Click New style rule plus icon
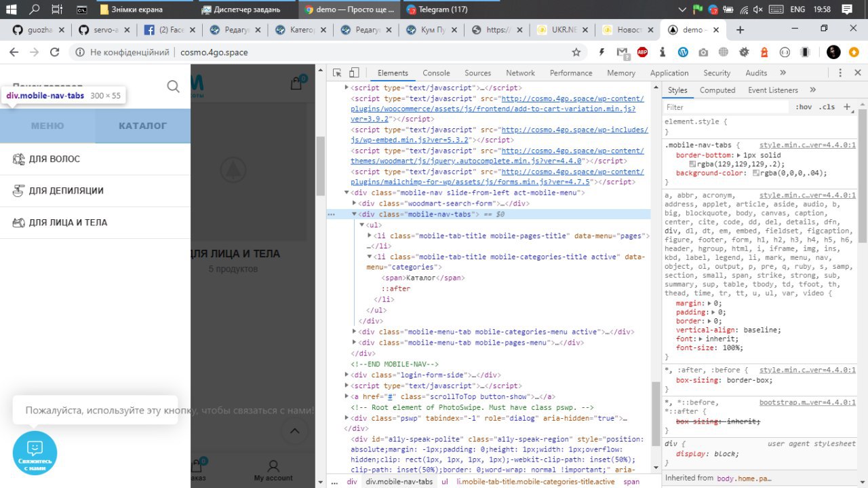Image resolution: width=868 pixels, height=488 pixels. 846,107
